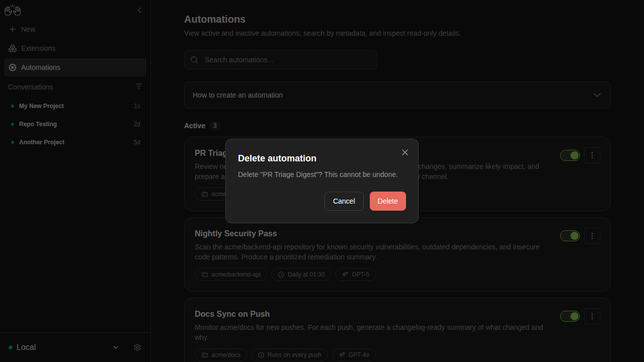Click the search magnifier icon
644x362 pixels.
(x=194, y=60)
